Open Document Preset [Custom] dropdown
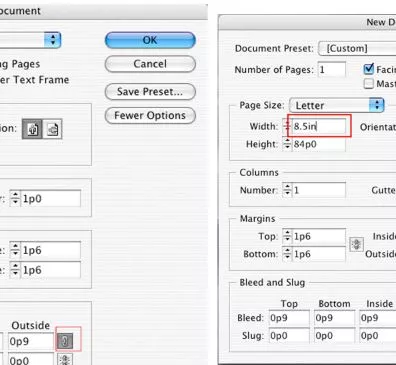 tap(357, 49)
